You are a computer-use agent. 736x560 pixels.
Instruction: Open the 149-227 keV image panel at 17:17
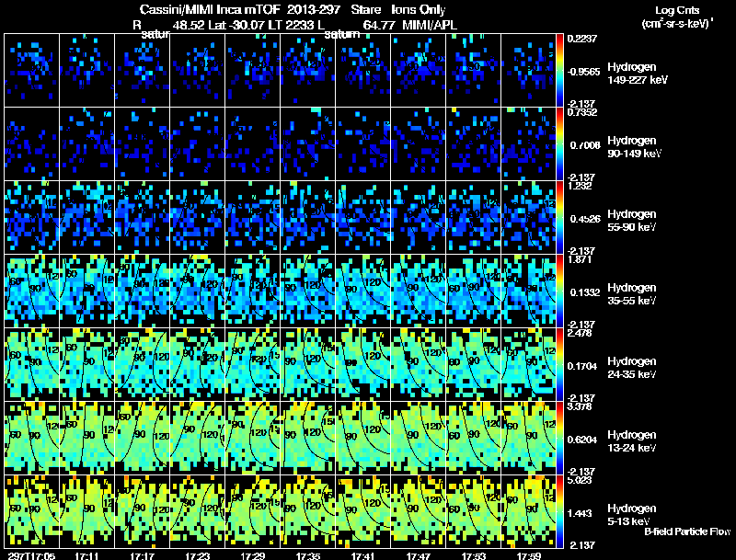(x=142, y=71)
